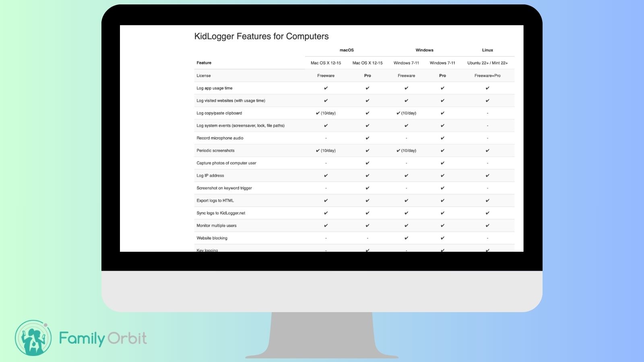Click the "Pro" license cell under macOS
644x362 pixels.
[367, 76]
